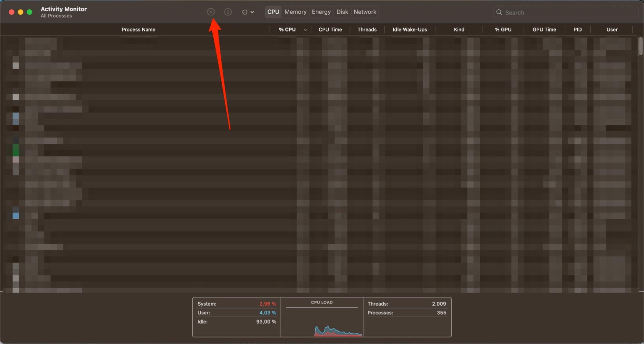
Task: Switch to the CPU tab
Action: [273, 12]
